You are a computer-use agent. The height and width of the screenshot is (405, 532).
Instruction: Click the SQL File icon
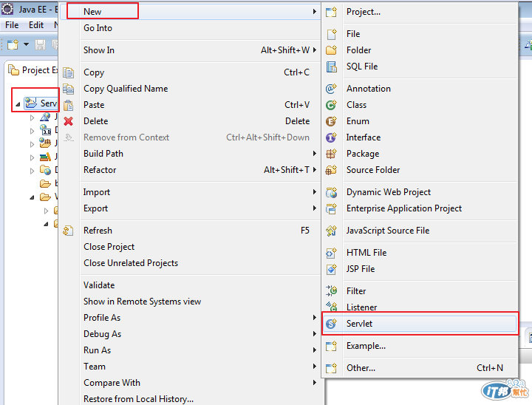[331, 67]
